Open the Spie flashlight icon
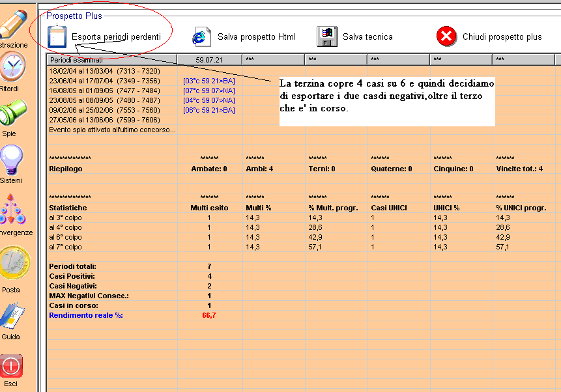This screenshot has height=392, width=561. [x=13, y=113]
